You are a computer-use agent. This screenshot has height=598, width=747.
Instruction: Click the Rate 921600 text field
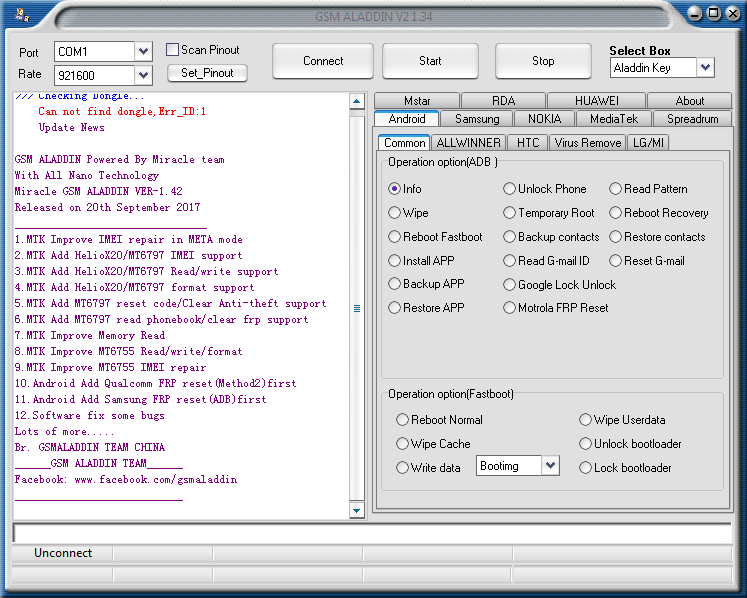94,75
